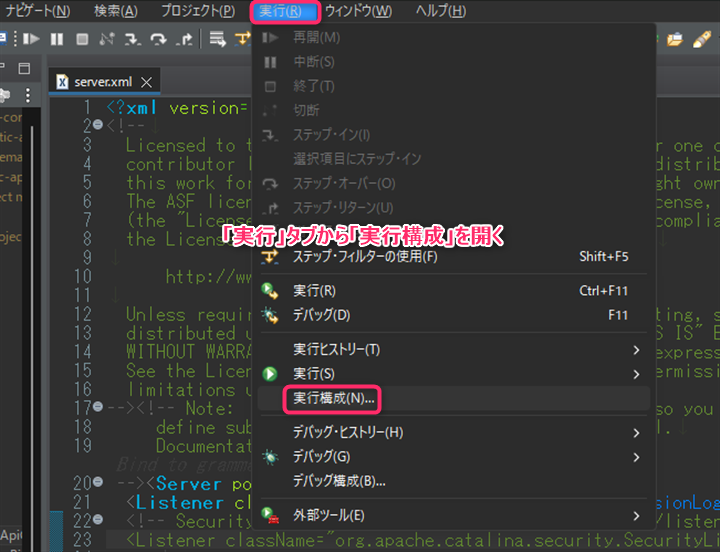
Task: Open the ヘルプ(H) menu
Action: [441, 11]
